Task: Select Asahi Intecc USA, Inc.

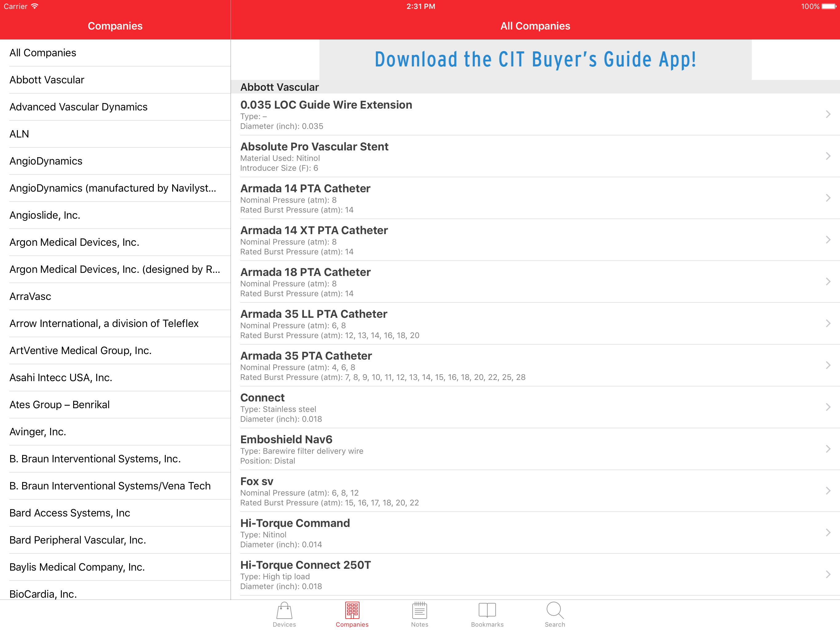Action: [x=115, y=378]
